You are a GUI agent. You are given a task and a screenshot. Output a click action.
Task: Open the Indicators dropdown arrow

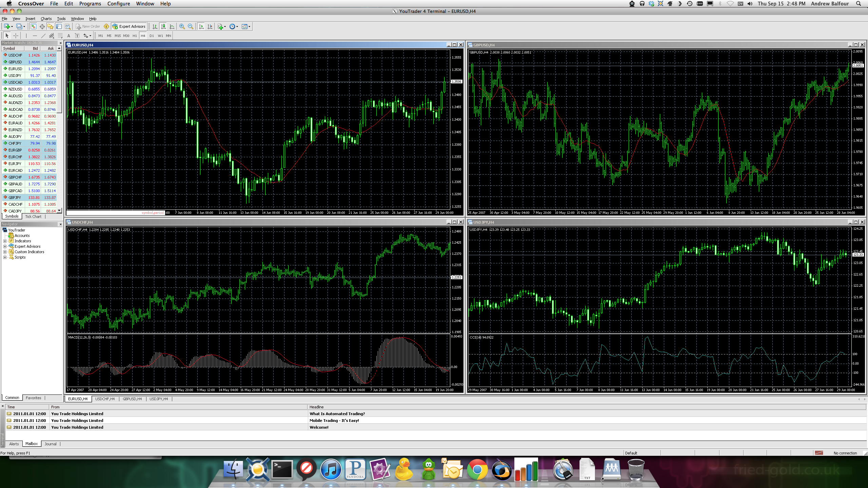coord(225,26)
